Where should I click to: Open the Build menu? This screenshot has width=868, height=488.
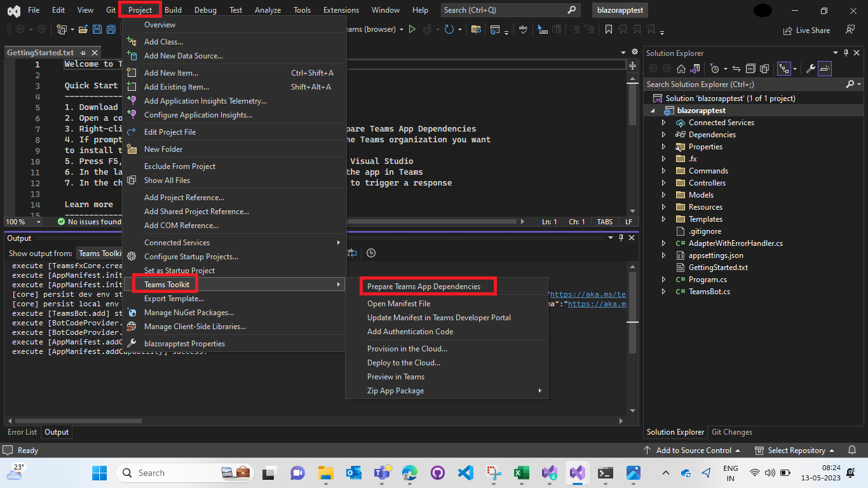click(x=173, y=10)
